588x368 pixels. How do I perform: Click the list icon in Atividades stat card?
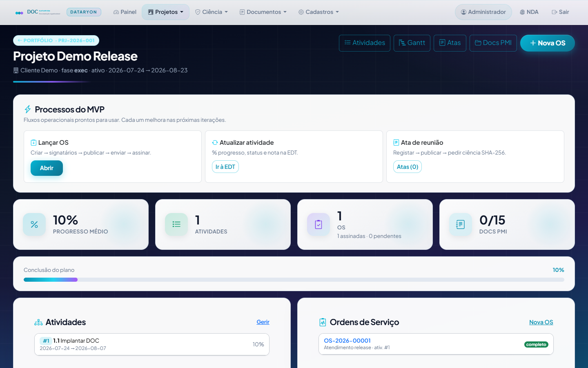[x=176, y=224]
